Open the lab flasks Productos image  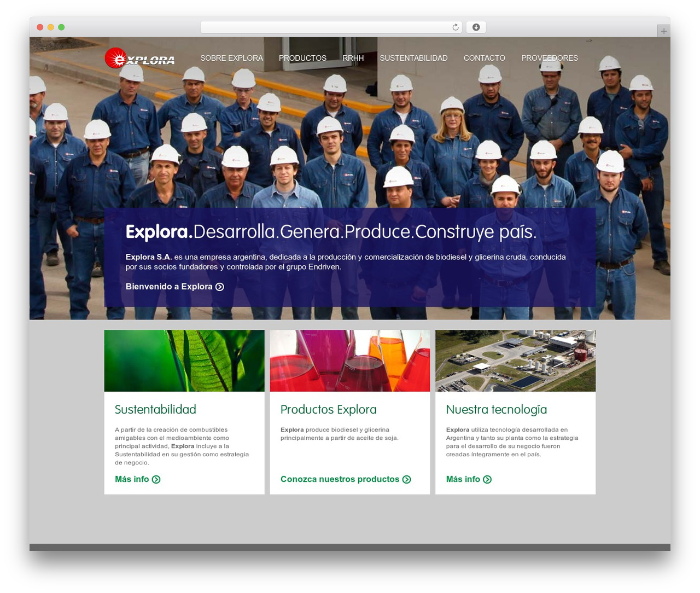tap(350, 361)
